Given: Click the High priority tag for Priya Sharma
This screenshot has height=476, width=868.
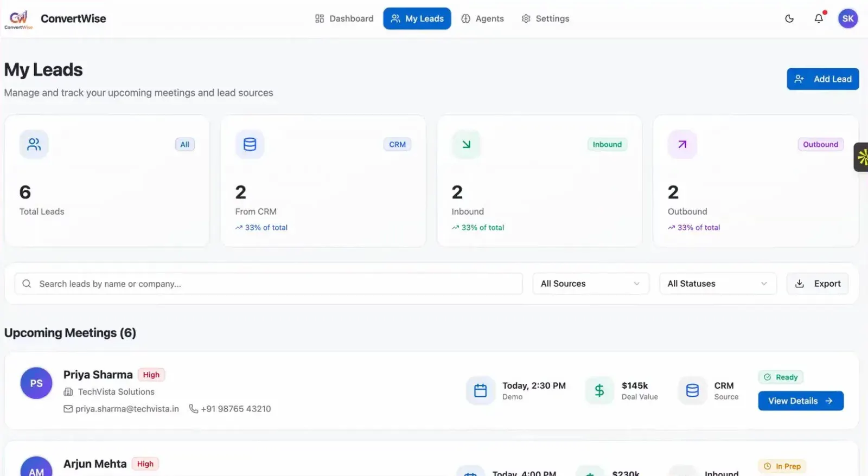Looking at the screenshot, I should 151,375.
